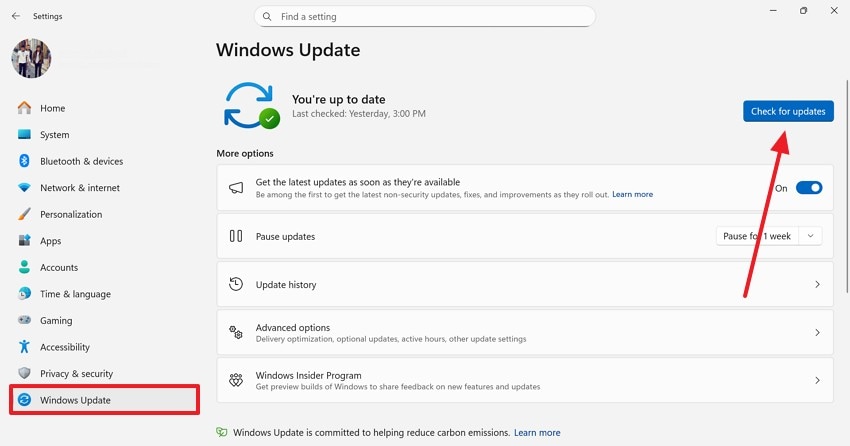The height and width of the screenshot is (446, 850).
Task: Click the Network & internet wifi icon
Action: (25, 188)
